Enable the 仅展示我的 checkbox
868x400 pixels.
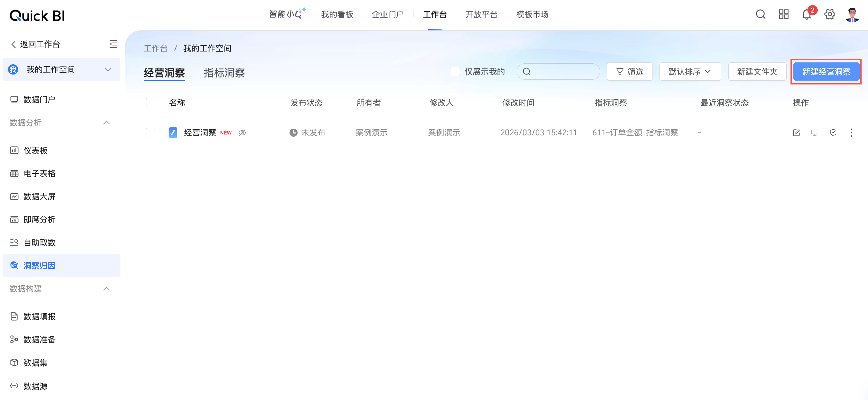(455, 72)
